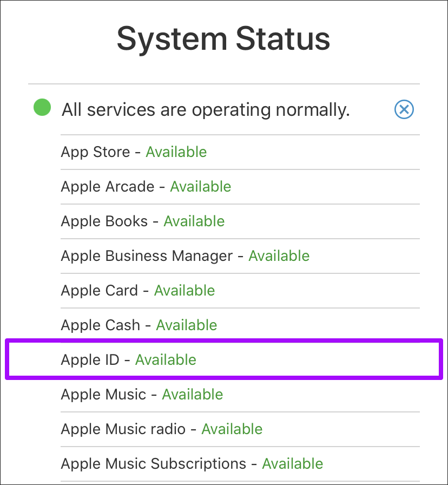The width and height of the screenshot is (448, 485).
Task: Click the Available status beside Apple Cash
Action: click(187, 325)
